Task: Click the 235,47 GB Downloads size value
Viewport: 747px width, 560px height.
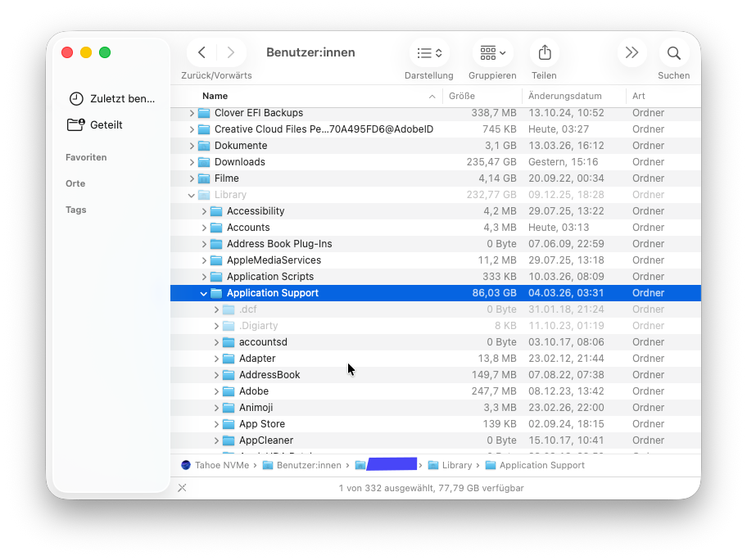Action: (x=491, y=162)
